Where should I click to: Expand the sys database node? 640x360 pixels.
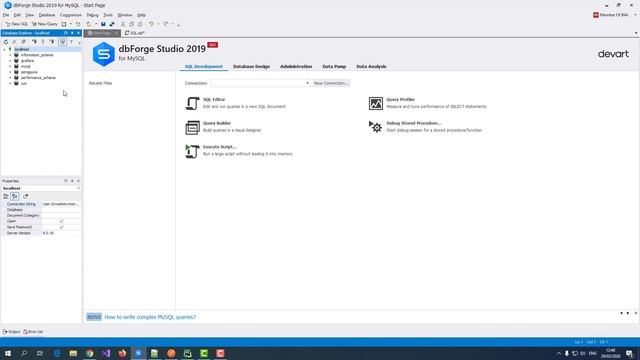(x=10, y=83)
